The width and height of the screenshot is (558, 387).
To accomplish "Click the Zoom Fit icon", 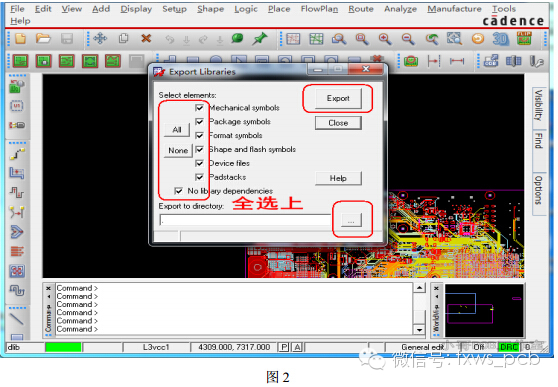I will (362, 38).
